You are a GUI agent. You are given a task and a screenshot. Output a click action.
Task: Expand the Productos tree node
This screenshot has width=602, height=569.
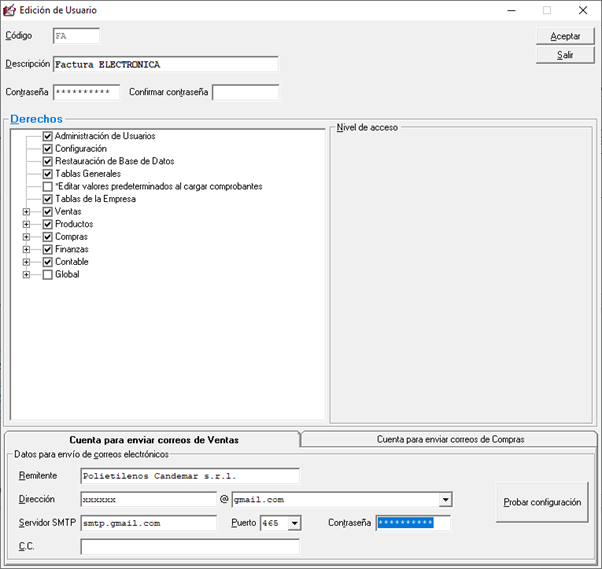[x=27, y=225]
